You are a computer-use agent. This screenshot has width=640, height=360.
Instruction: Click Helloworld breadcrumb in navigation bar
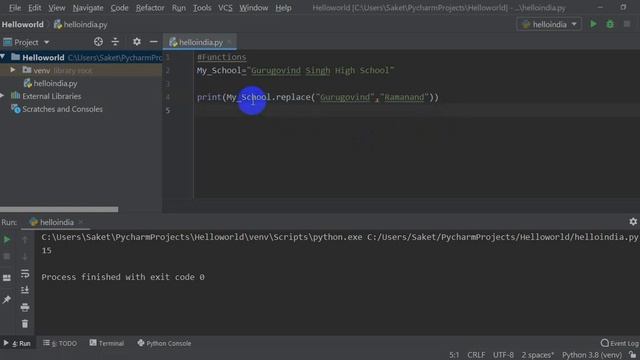(x=22, y=24)
